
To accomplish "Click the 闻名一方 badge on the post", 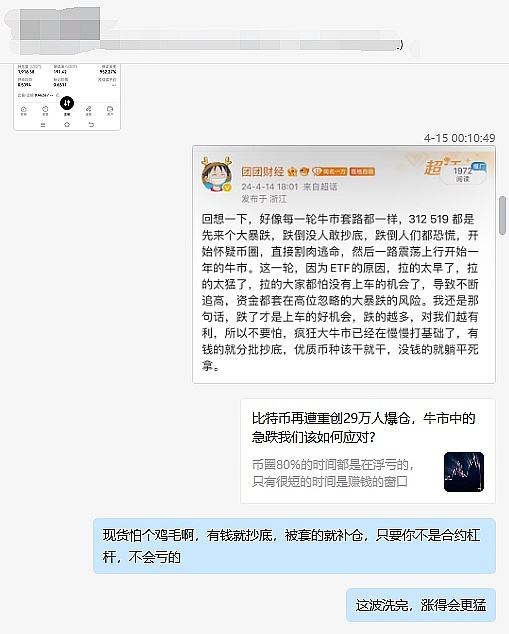I will point(329,171).
